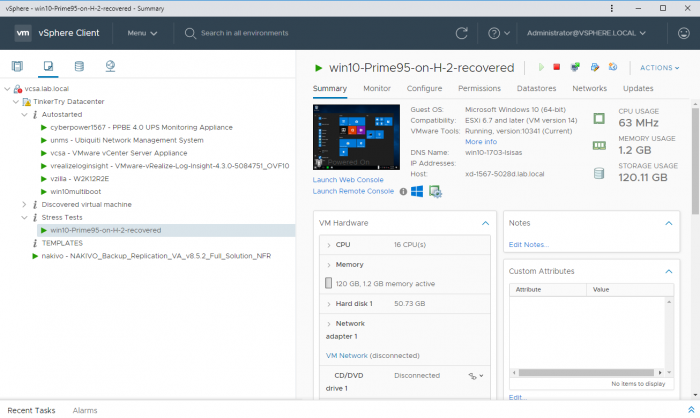Click the memory usage icon
Image resolution: width=700 pixels, height=418 pixels.
coord(599,146)
